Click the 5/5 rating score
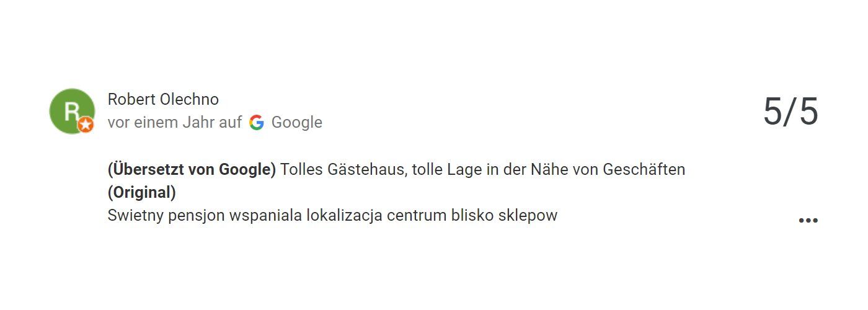Screen dimensions: 868x310 790,112
